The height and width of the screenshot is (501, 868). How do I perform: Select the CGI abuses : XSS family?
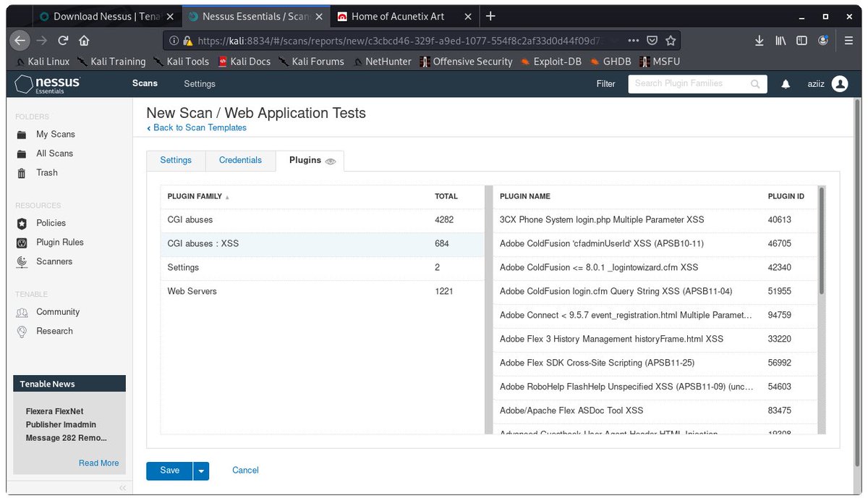[x=322, y=244]
